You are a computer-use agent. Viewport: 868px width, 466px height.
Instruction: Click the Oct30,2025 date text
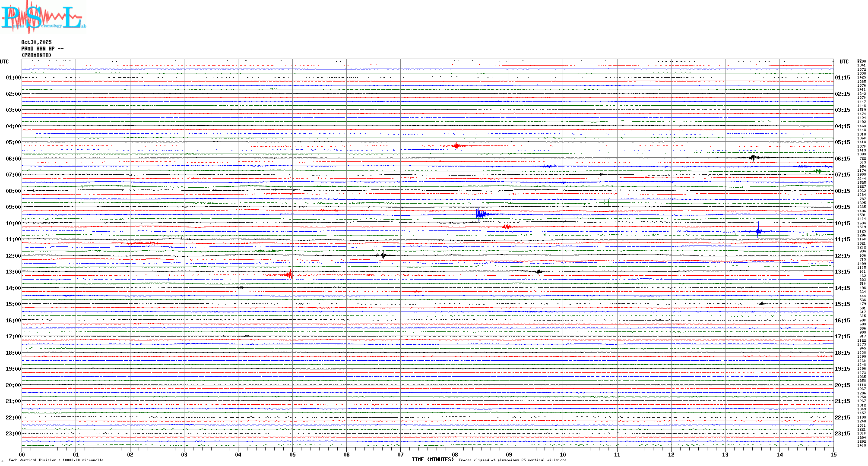pyautogui.click(x=36, y=42)
